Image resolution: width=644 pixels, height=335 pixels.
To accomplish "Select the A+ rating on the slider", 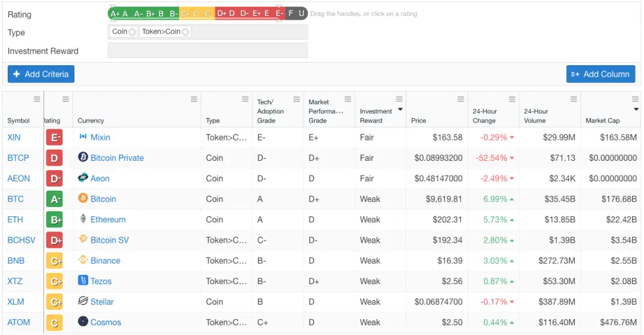I will click(x=115, y=14).
